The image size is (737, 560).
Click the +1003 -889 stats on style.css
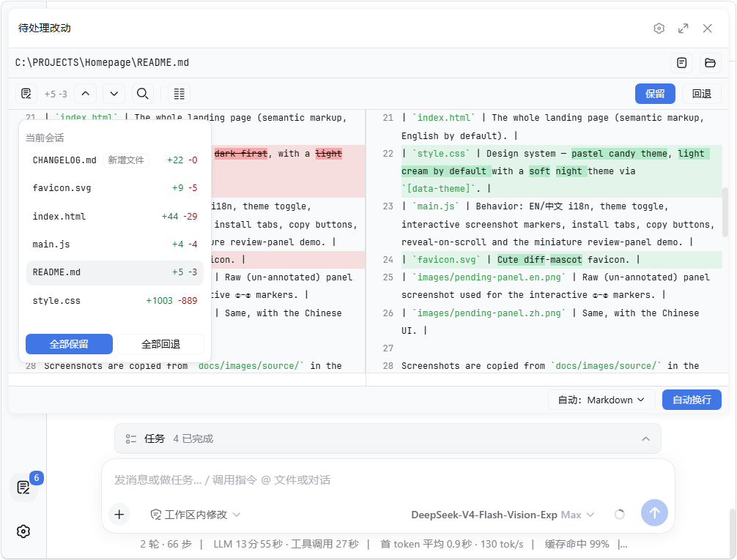171,301
